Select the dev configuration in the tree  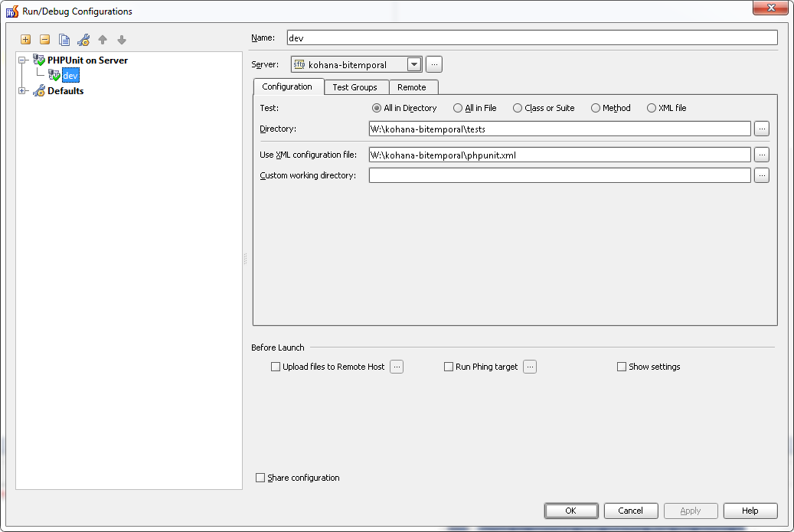coord(70,76)
